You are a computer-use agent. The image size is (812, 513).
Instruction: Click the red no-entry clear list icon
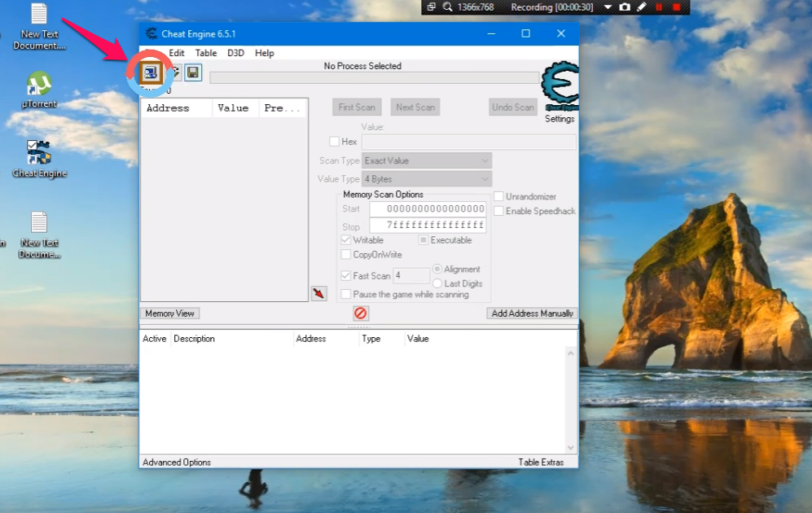pyautogui.click(x=361, y=313)
